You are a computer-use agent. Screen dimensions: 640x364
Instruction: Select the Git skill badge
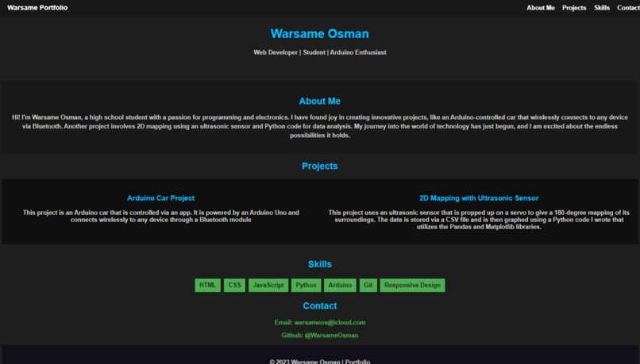(x=368, y=285)
